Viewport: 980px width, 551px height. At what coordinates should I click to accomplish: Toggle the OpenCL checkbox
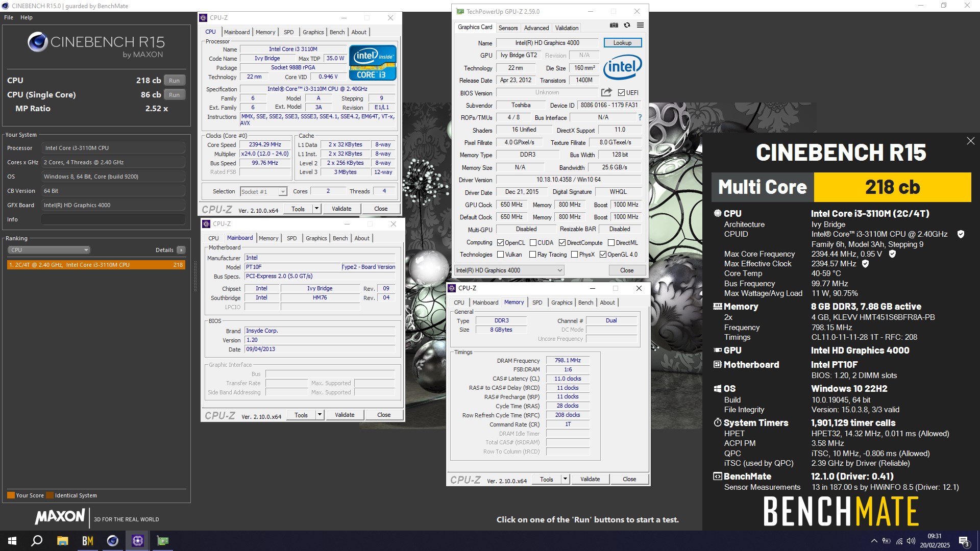point(500,243)
